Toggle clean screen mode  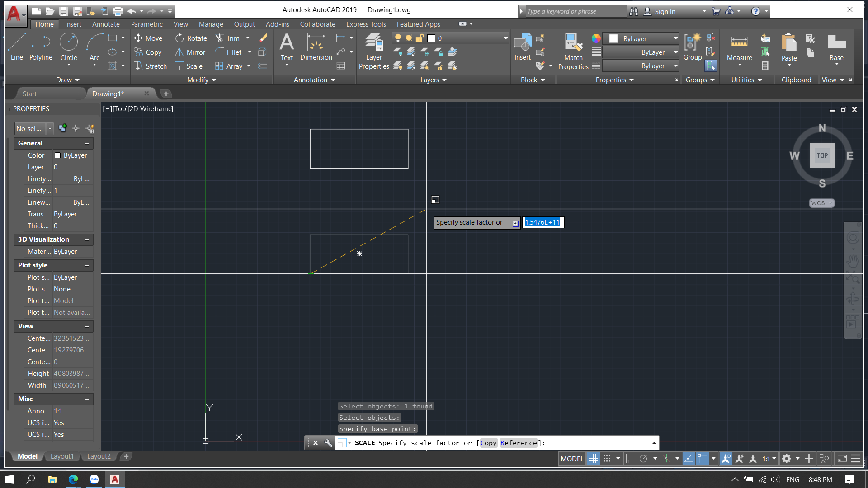[842, 459]
